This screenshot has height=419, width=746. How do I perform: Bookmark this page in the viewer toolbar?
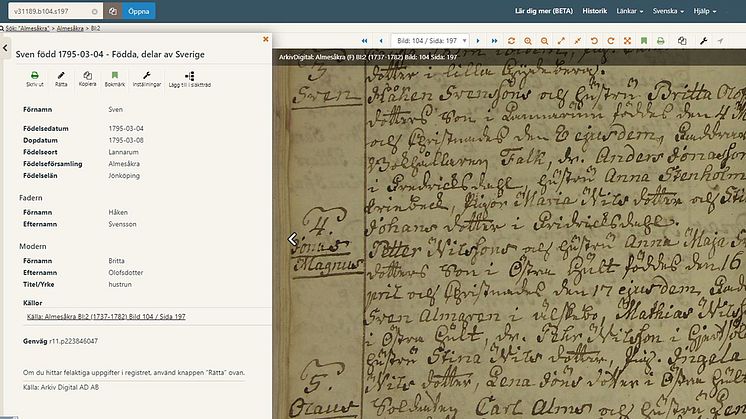[644, 41]
